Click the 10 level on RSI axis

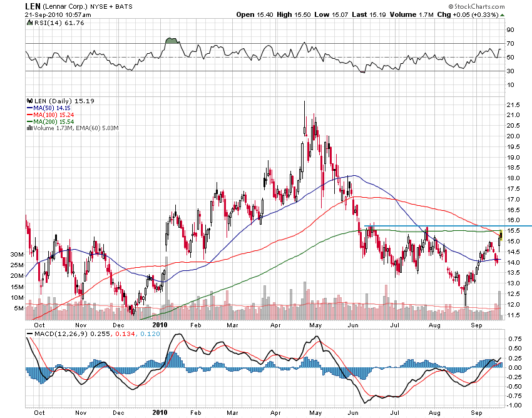(510, 85)
